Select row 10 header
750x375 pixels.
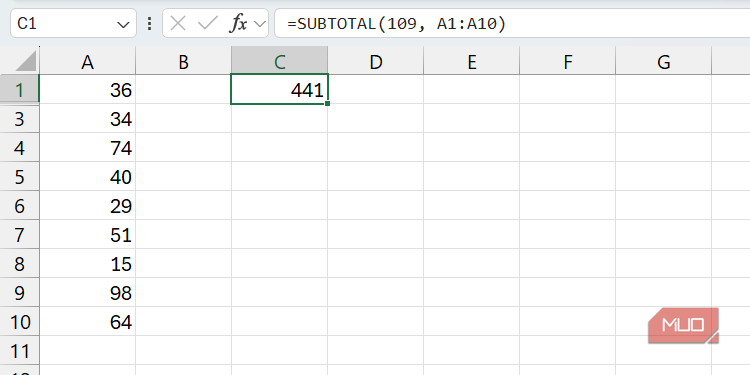pyautogui.click(x=19, y=321)
